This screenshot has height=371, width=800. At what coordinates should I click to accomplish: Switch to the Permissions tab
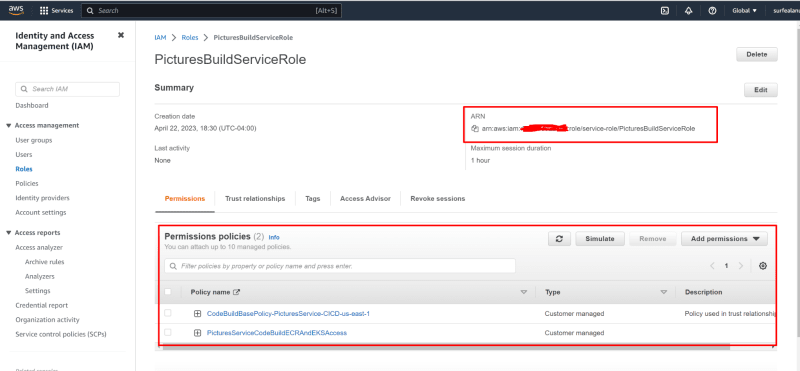[185, 199]
